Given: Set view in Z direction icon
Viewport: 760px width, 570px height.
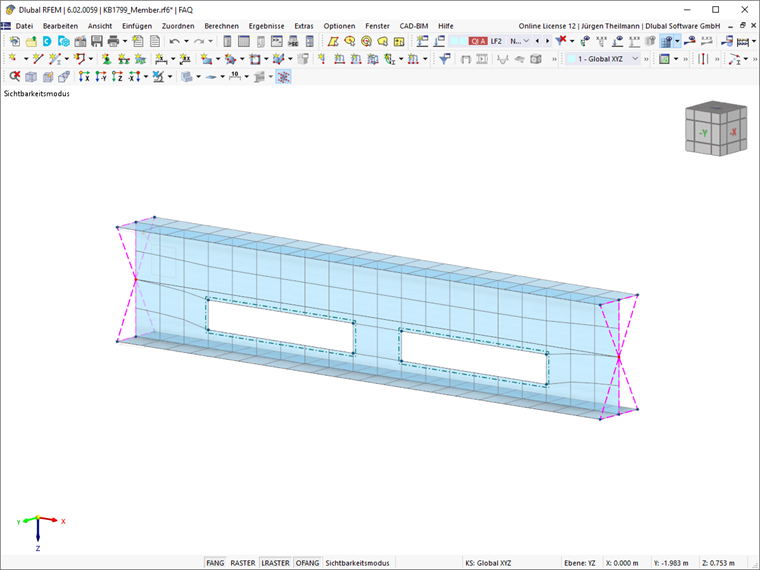Looking at the screenshot, I should point(117,77).
